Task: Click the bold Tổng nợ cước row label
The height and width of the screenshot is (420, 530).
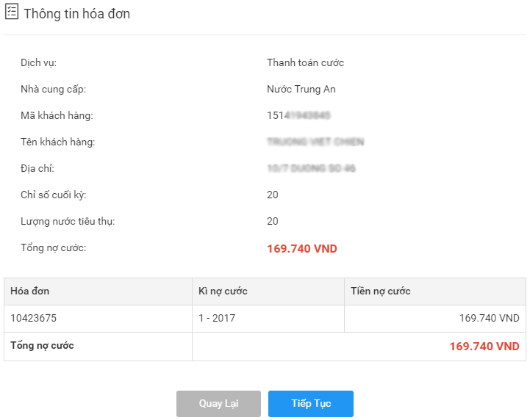Action: point(42,346)
